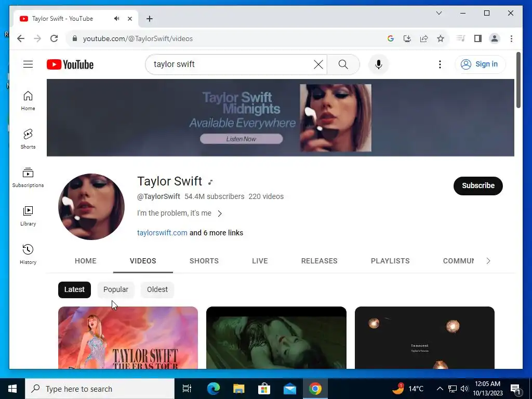532x399 pixels.
Task: Open Mail app from taskbar
Action: [x=290, y=389]
